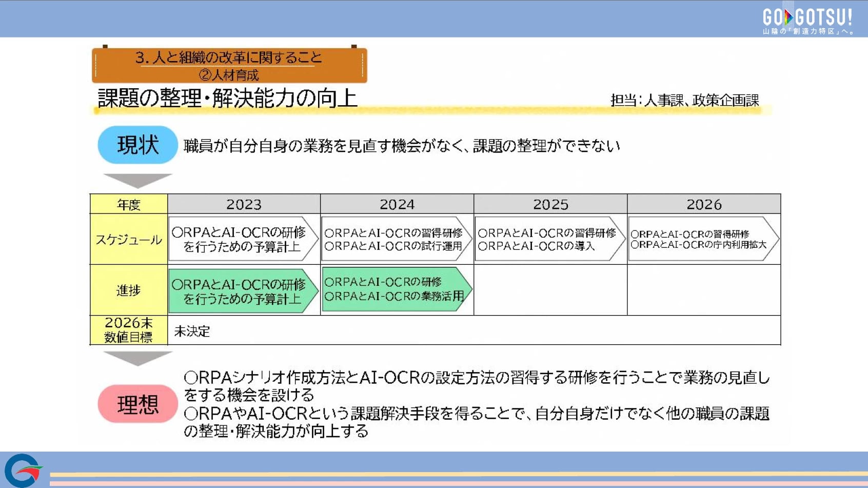The width and height of the screenshot is (868, 488).
Task: Select the スケジュール row label
Action: [129, 240]
